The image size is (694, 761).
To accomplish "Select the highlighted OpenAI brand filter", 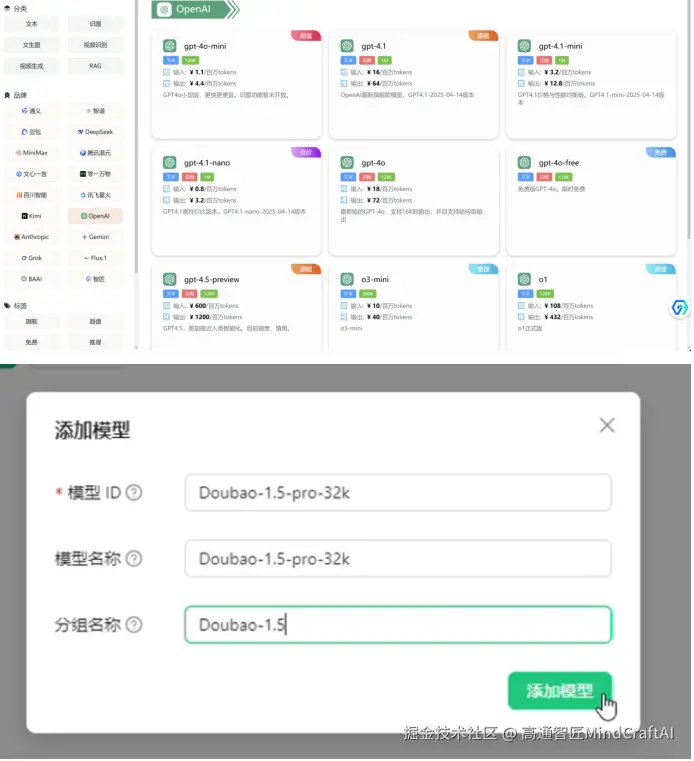I will pyautogui.click(x=95, y=215).
